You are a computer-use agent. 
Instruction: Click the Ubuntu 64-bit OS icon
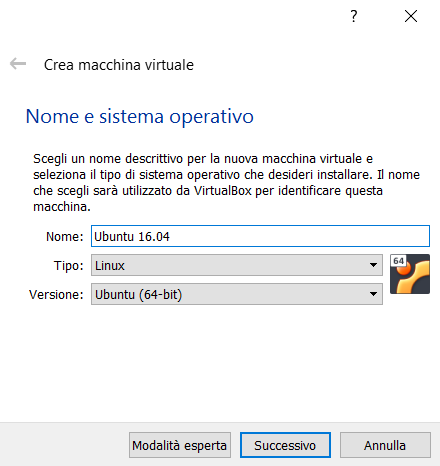click(410, 274)
